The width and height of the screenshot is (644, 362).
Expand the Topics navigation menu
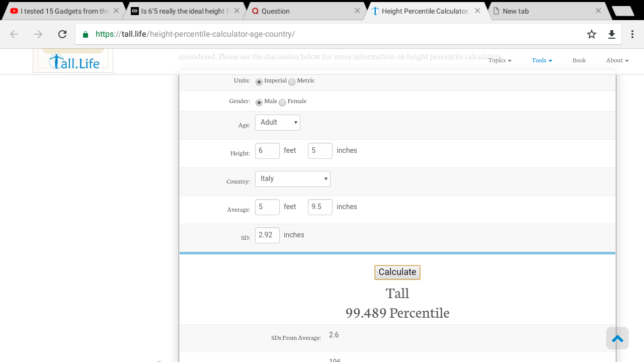pyautogui.click(x=500, y=60)
